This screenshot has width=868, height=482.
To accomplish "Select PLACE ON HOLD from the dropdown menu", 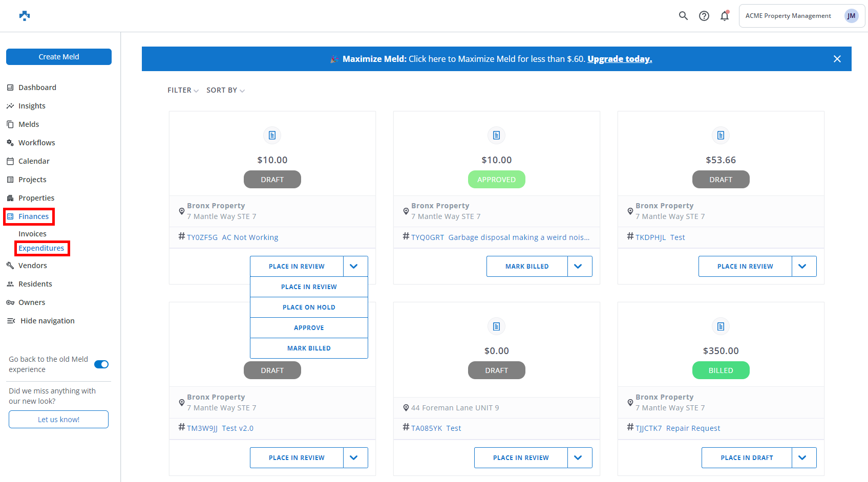I will pos(309,308).
